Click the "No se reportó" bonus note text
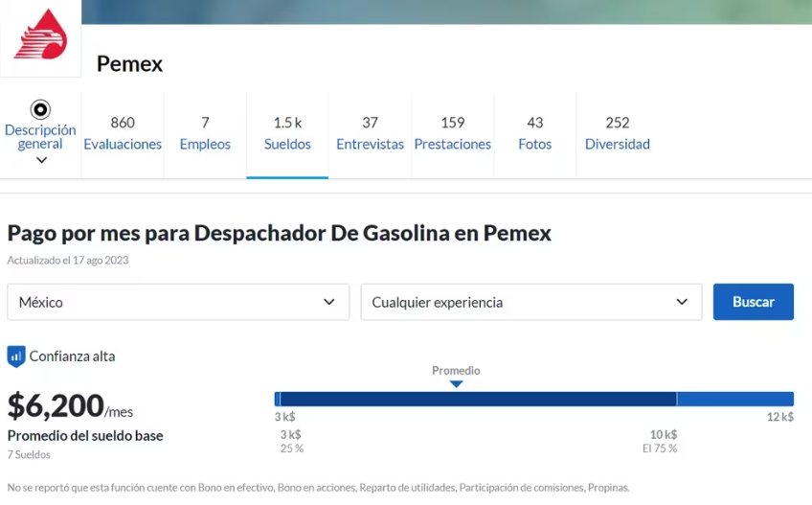The width and height of the screenshot is (812, 505). tap(319, 488)
